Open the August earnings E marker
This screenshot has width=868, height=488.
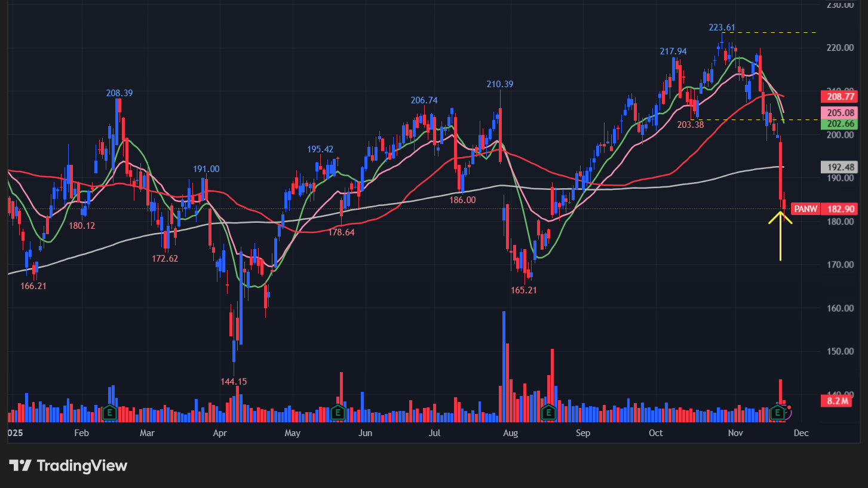tap(548, 412)
